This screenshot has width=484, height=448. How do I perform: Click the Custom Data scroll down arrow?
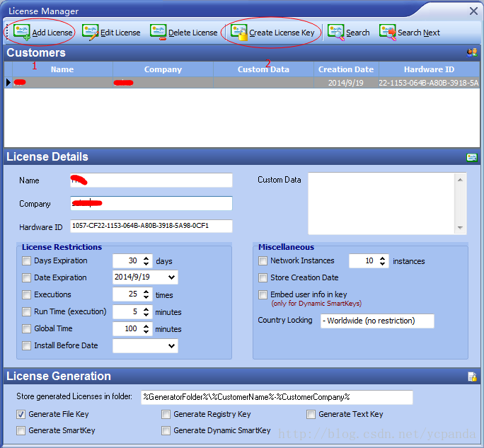[x=460, y=228]
